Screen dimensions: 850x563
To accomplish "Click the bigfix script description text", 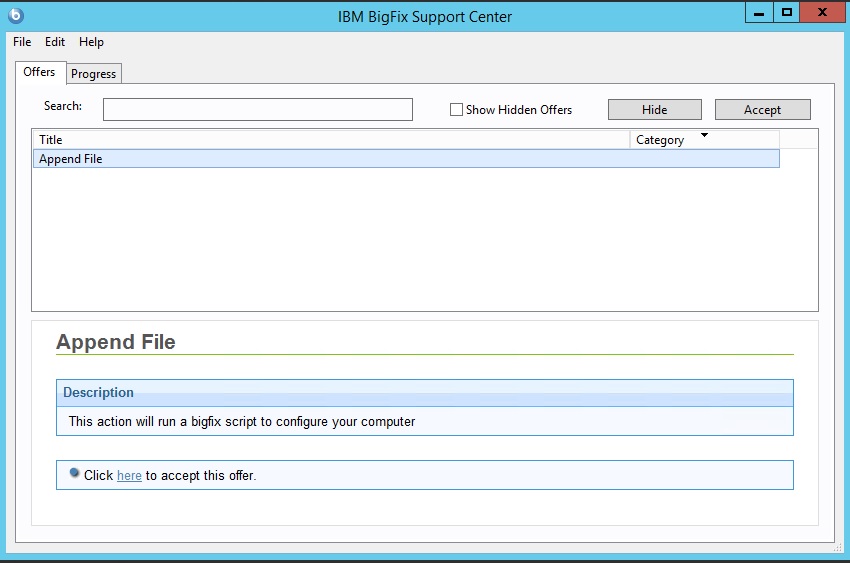I will [242, 422].
